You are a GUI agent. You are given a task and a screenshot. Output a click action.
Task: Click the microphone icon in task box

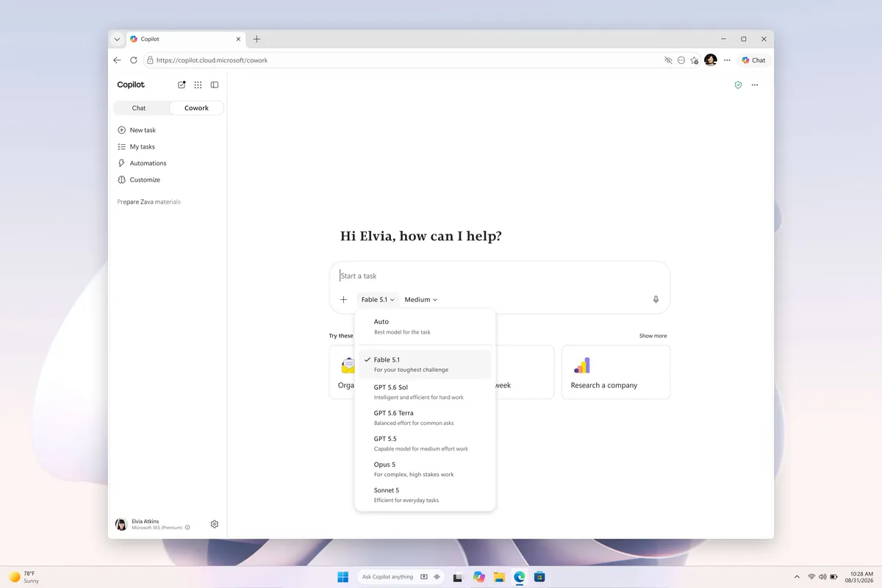(656, 299)
